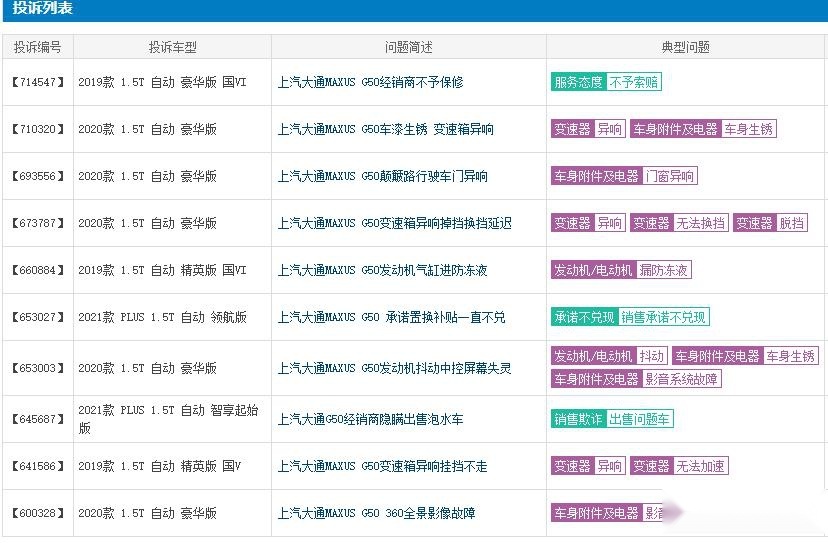Open complaint link 上汽大通MAXUS G50车漆生锈 变速箱异响
This screenshot has width=828, height=543.
click(386, 129)
